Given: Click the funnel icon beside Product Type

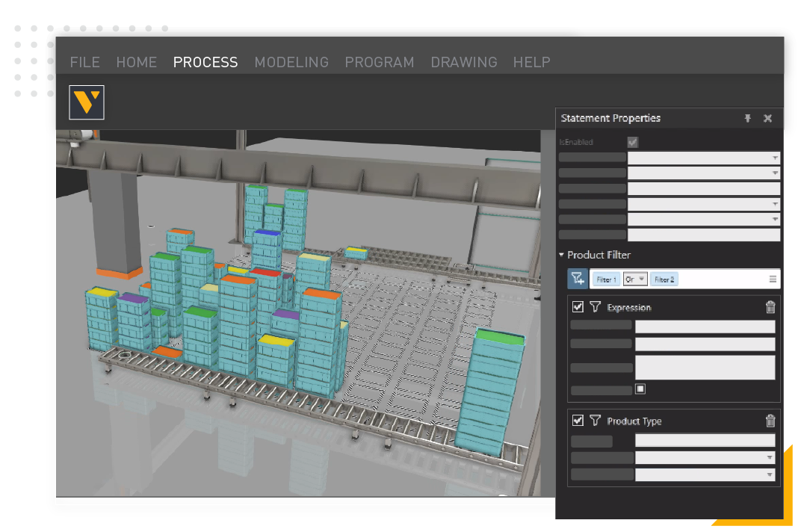Looking at the screenshot, I should pyautogui.click(x=595, y=421).
